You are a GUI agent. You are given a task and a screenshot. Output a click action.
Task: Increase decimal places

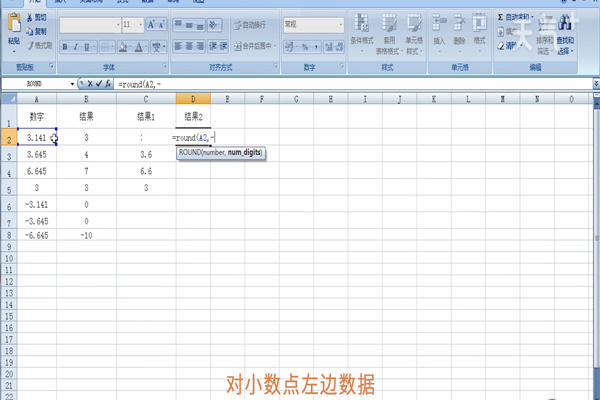coord(328,47)
